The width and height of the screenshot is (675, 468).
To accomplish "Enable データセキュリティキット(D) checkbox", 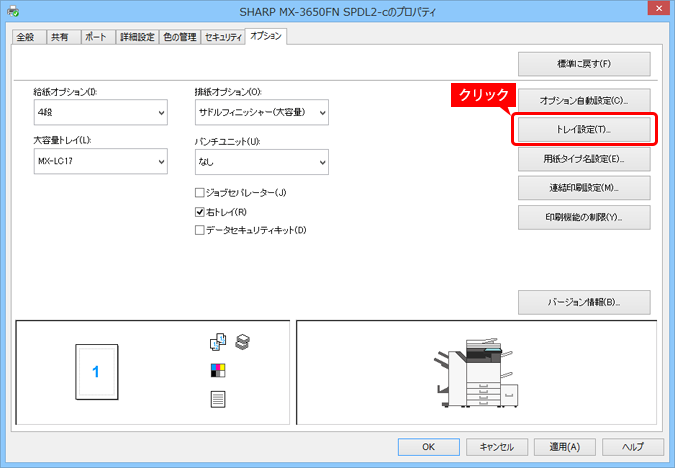I will pyautogui.click(x=199, y=230).
